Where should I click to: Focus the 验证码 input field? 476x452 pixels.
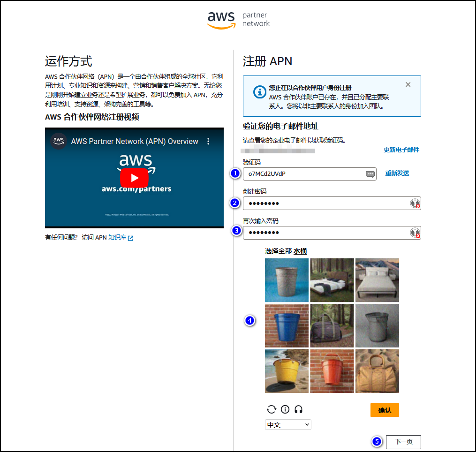[310, 174]
